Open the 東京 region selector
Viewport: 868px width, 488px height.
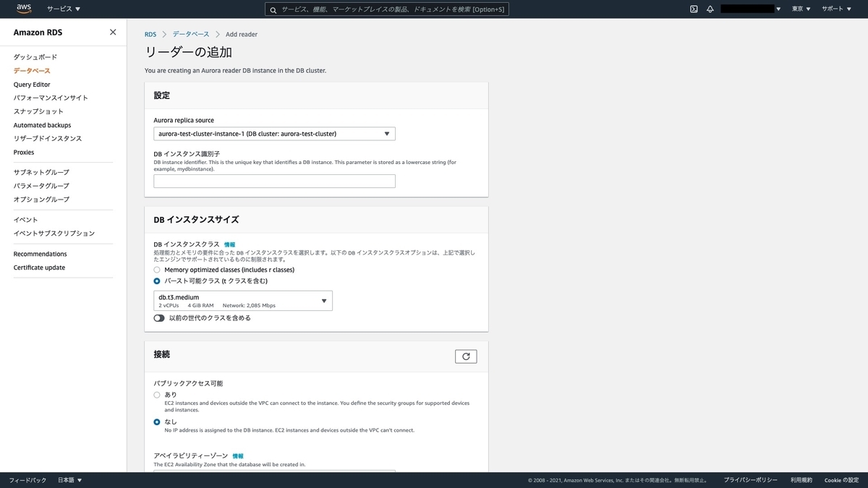click(801, 9)
